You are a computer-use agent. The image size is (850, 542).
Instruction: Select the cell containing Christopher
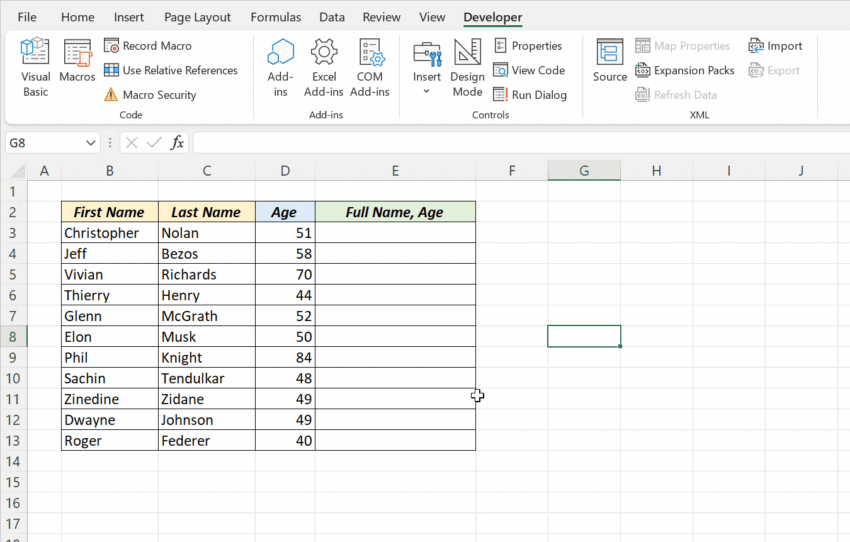click(110, 233)
